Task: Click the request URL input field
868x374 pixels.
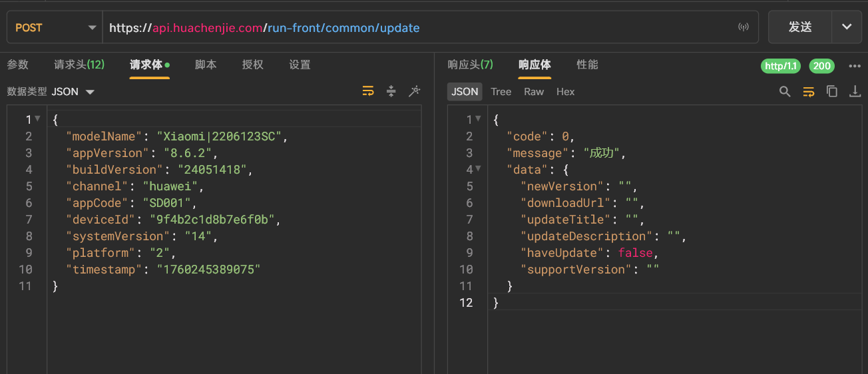Action: (x=419, y=27)
